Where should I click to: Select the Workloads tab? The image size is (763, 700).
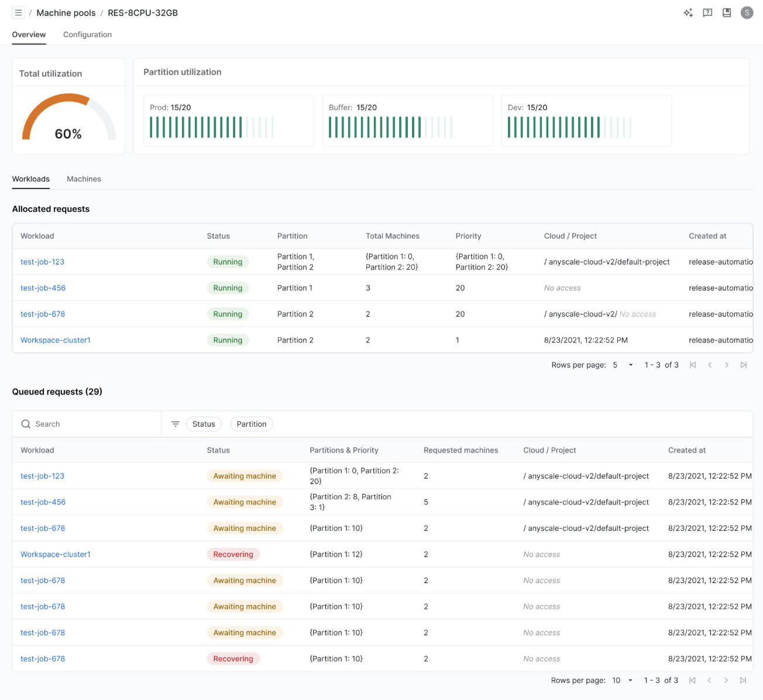pyautogui.click(x=31, y=179)
